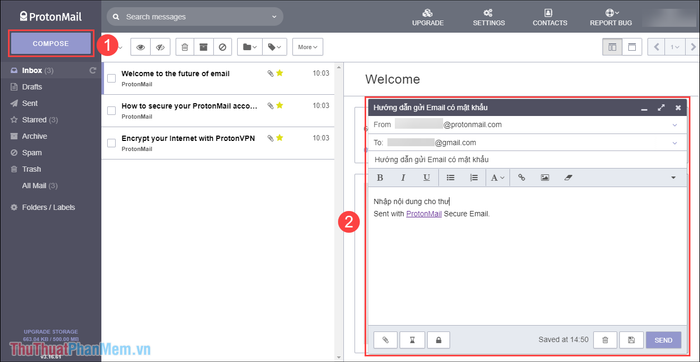Toggle italic formatting in composer
The height and width of the screenshot is (362, 700).
click(x=403, y=178)
